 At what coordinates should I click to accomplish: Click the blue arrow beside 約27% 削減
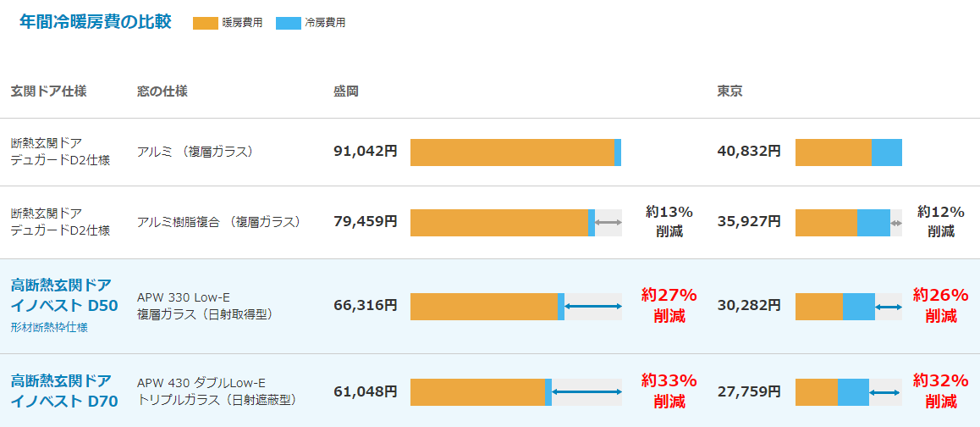593,306
